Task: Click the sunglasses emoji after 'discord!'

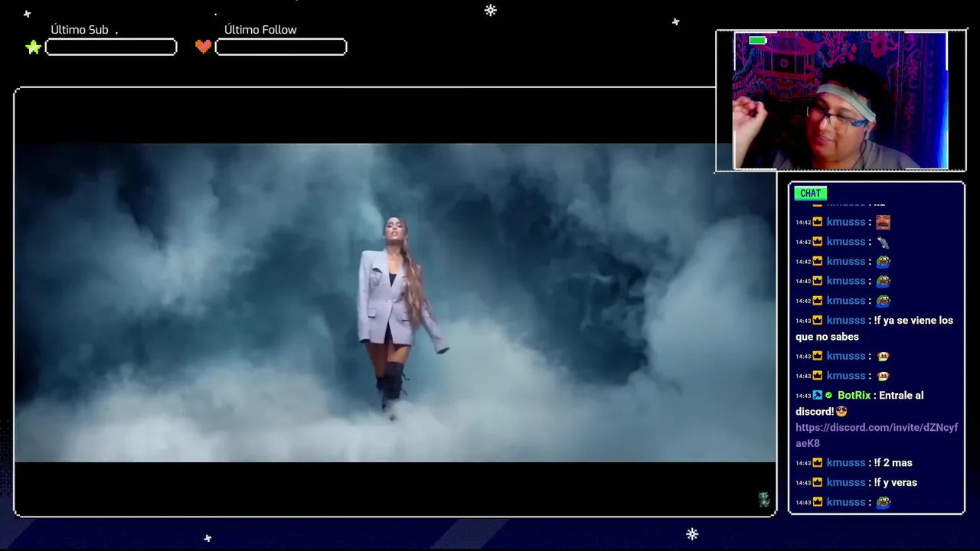Action: (x=841, y=412)
